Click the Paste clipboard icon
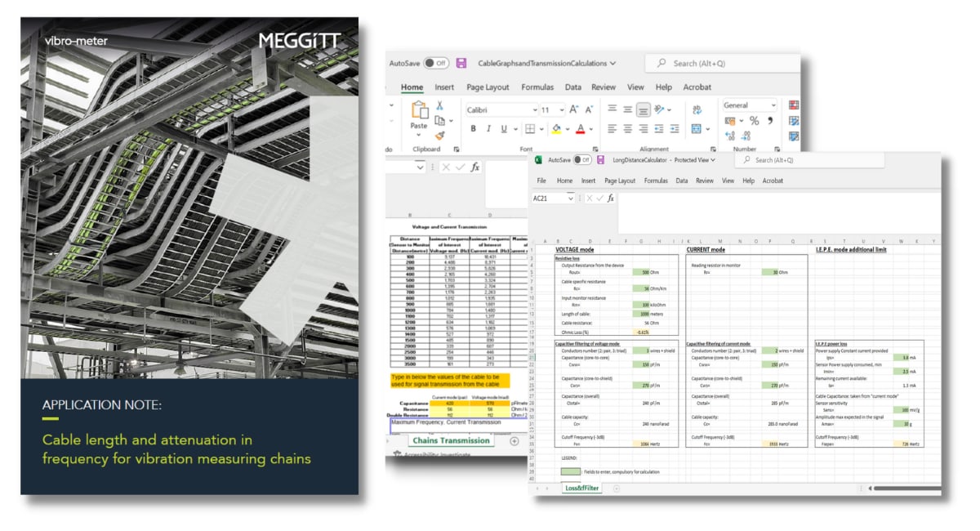The height and width of the screenshot is (531, 980). 419,111
